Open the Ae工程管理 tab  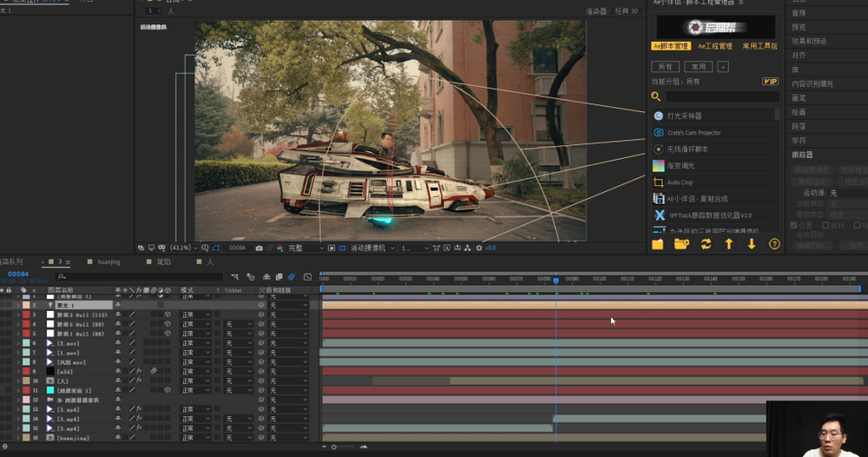pos(714,46)
